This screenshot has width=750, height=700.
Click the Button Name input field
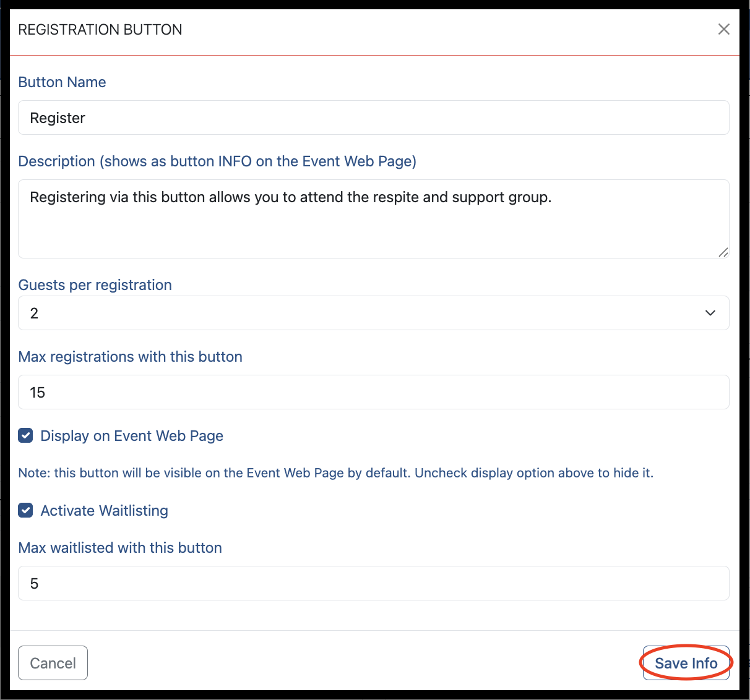point(374,117)
